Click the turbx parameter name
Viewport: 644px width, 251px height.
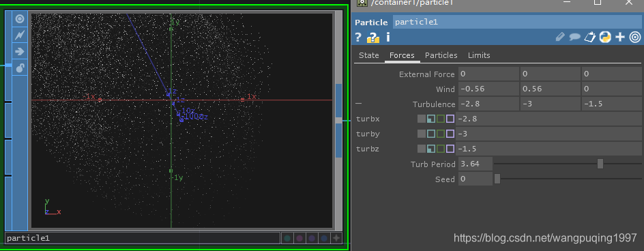coord(368,119)
